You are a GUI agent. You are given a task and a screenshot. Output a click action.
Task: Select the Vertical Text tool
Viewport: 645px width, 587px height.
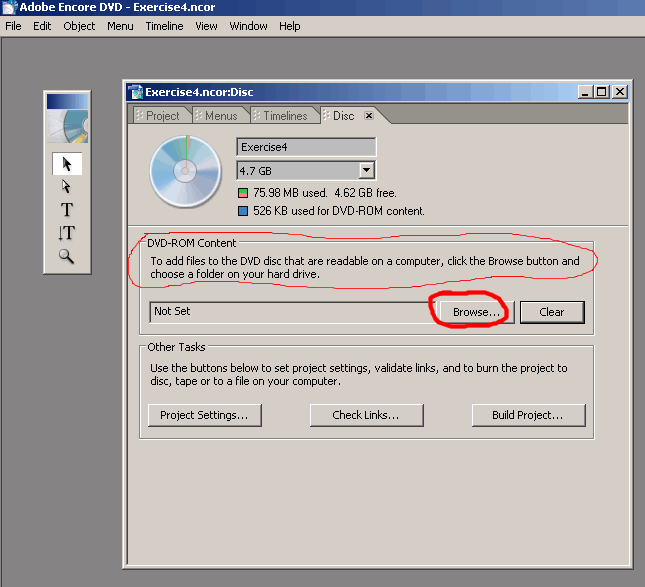click(67, 233)
